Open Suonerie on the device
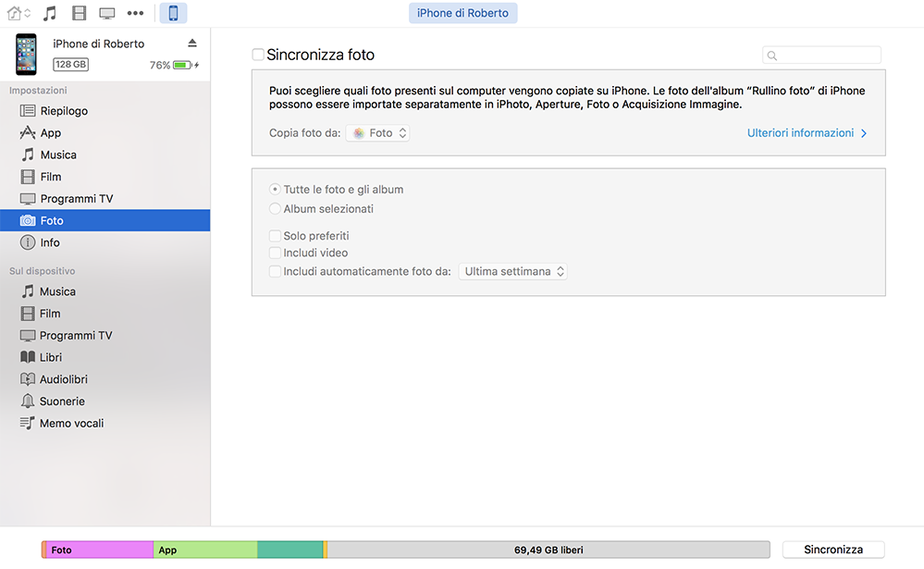Screen dimensions: 924x569 tap(62, 402)
